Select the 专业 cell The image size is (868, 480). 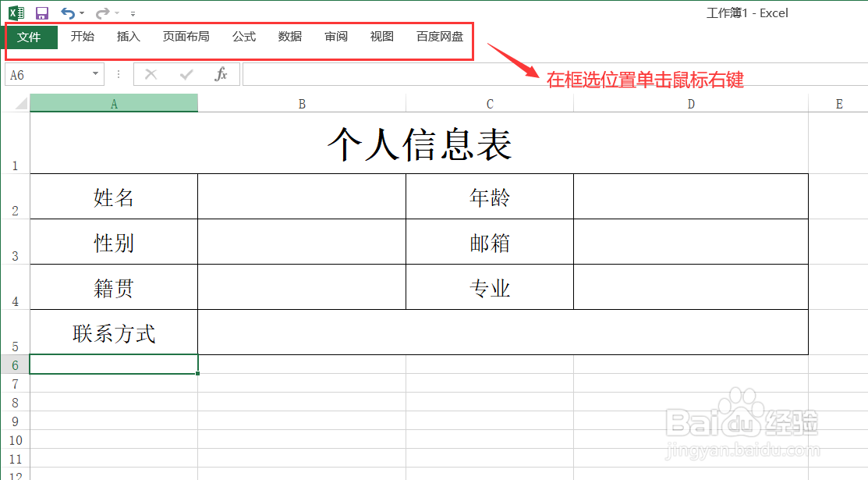(x=490, y=287)
